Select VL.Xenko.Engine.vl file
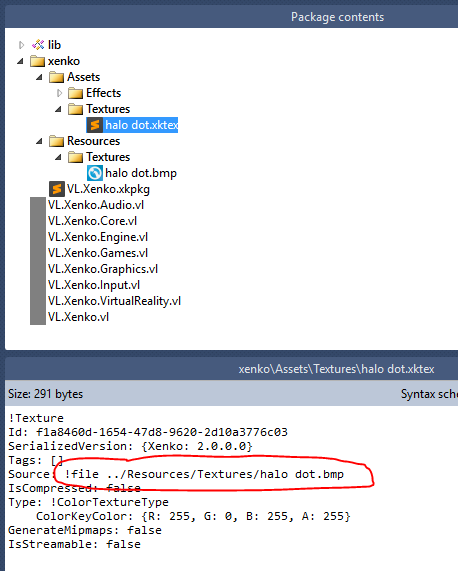This screenshot has width=458, height=571. pyautogui.click(x=98, y=237)
